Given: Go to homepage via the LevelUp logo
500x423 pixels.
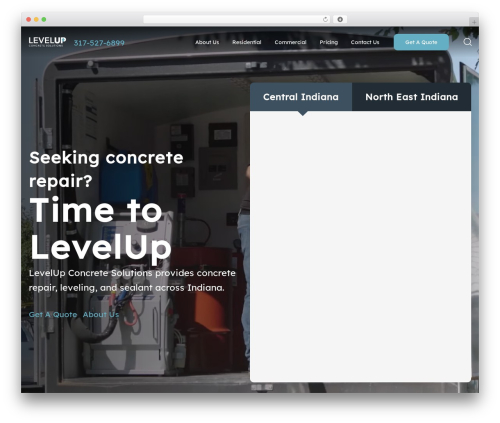Looking at the screenshot, I should tap(47, 42).
